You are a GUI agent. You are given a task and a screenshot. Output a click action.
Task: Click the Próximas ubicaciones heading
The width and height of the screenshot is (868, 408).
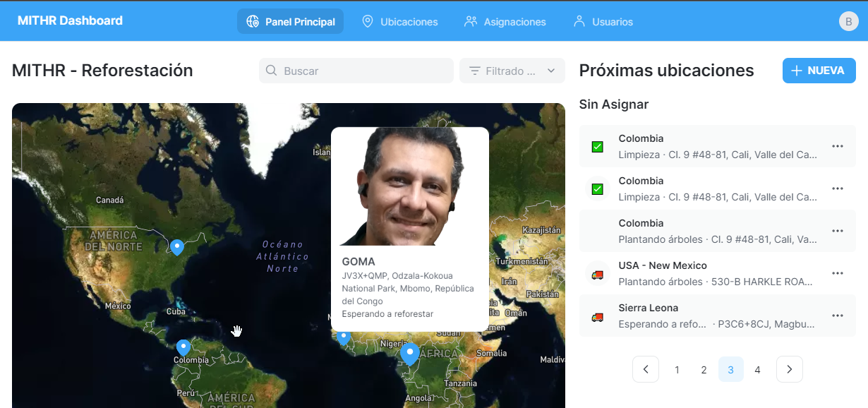pyautogui.click(x=666, y=71)
